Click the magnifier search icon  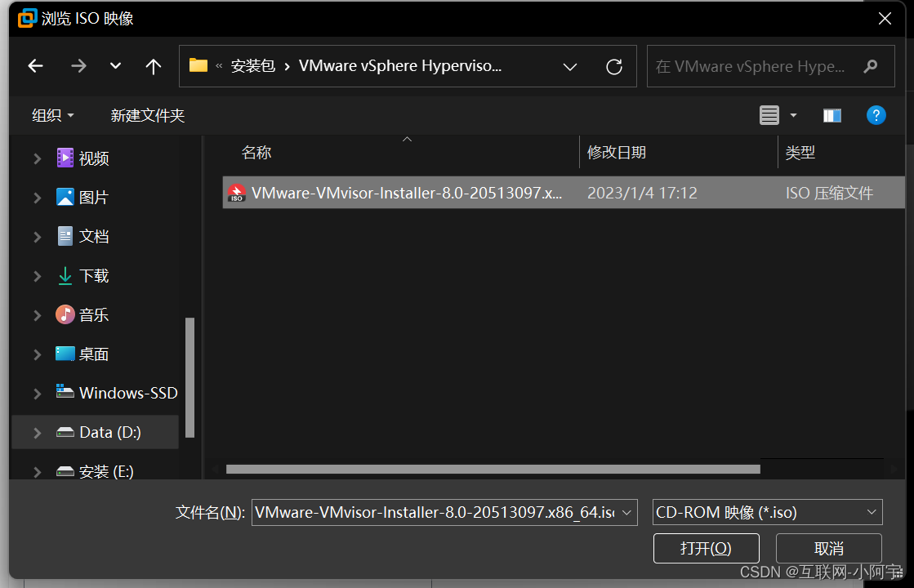871,66
